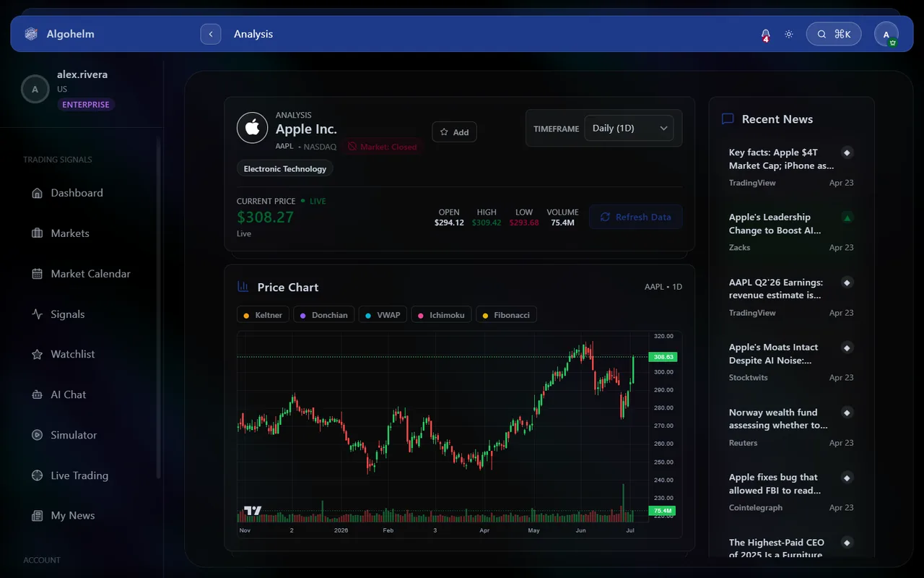Click the Live Trading globe icon
This screenshot has width=924, height=578.
pyautogui.click(x=38, y=475)
